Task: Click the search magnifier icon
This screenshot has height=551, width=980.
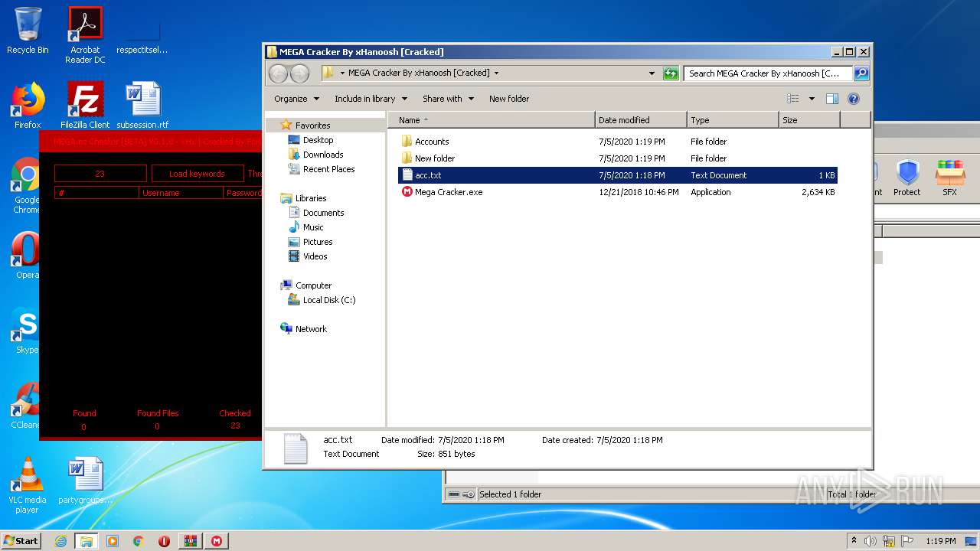Action: [x=861, y=73]
